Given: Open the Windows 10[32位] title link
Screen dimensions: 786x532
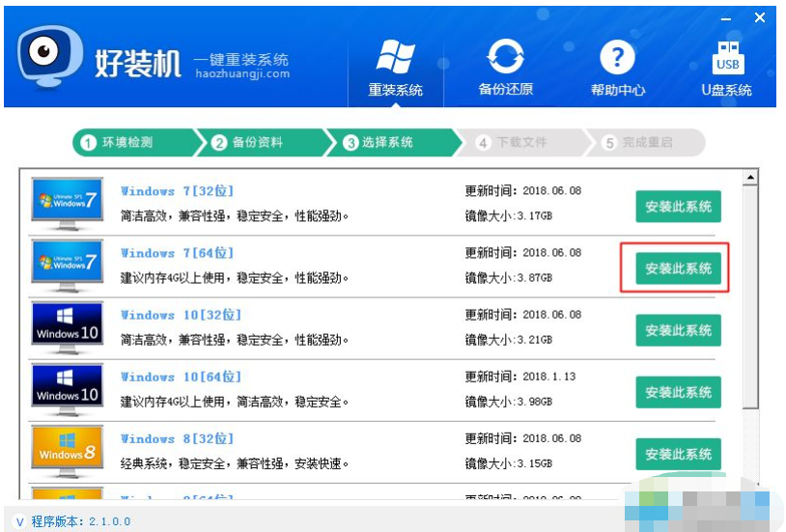Looking at the screenshot, I should tap(181, 315).
